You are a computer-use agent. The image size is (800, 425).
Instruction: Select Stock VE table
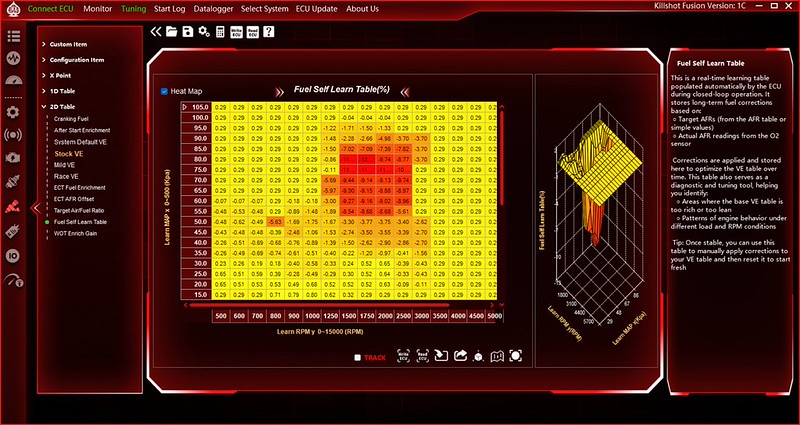coord(68,154)
